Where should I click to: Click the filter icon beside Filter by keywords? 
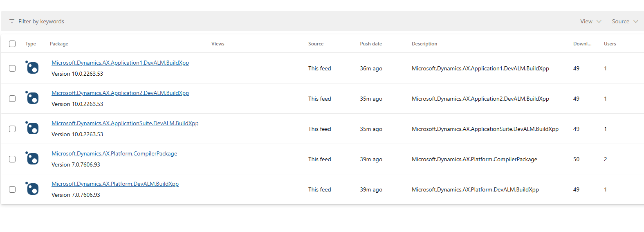[x=12, y=21]
